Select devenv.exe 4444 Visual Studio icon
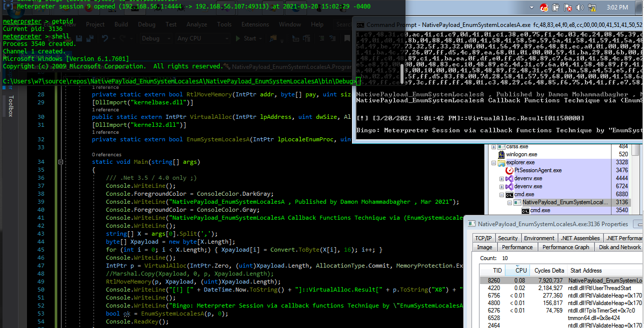Screen dimensions: 644x328 click(x=509, y=179)
